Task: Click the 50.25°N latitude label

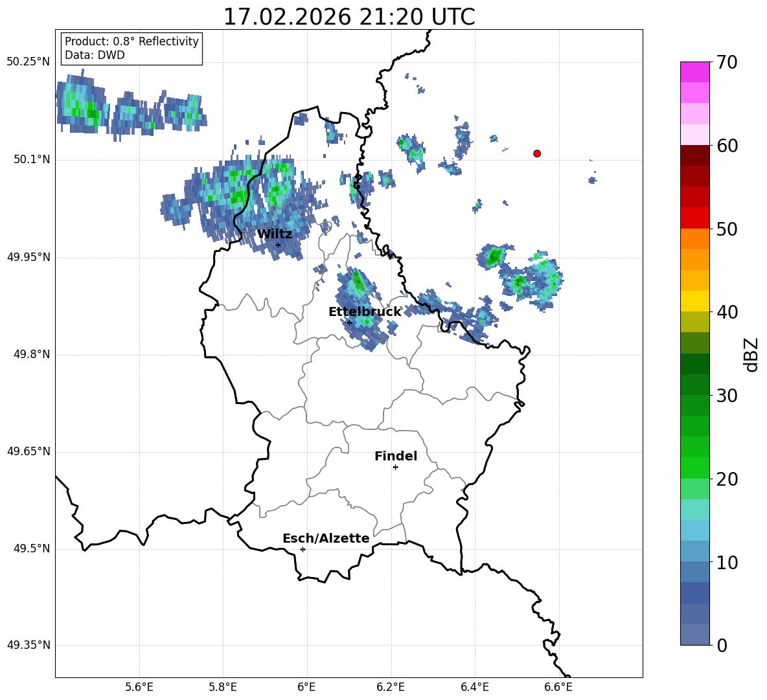Action: pos(29,62)
